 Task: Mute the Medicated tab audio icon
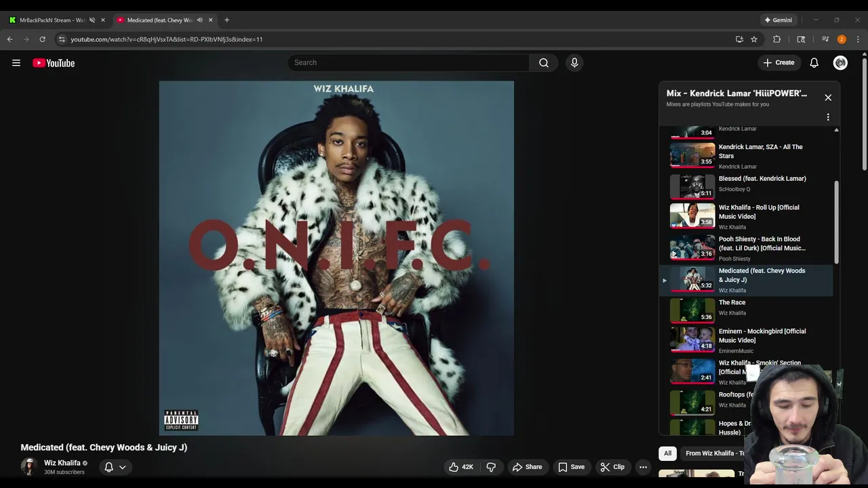tap(199, 20)
